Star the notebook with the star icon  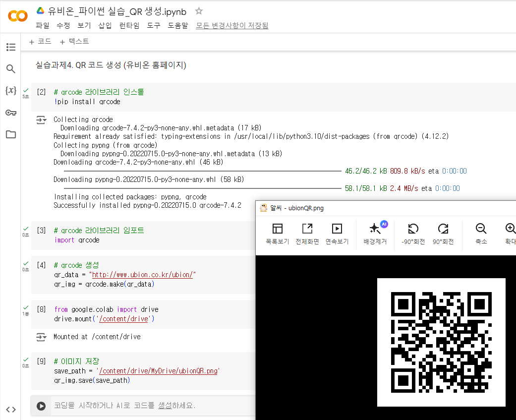(x=199, y=11)
